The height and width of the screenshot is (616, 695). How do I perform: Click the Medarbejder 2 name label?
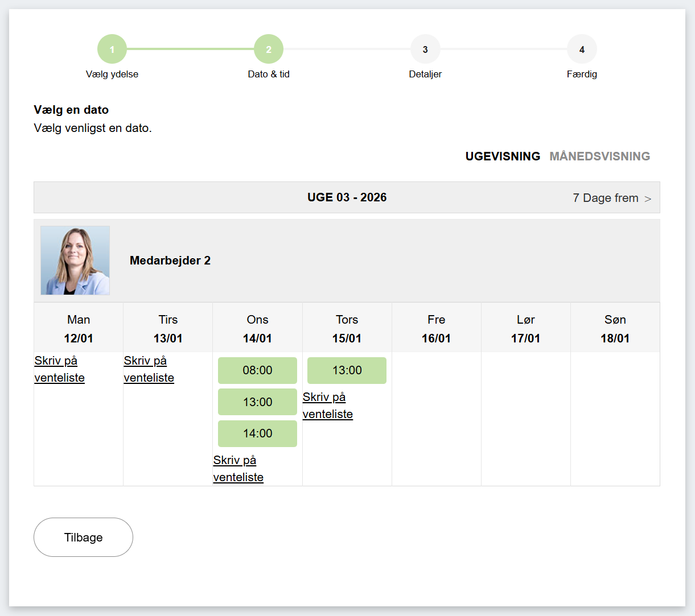(x=170, y=261)
